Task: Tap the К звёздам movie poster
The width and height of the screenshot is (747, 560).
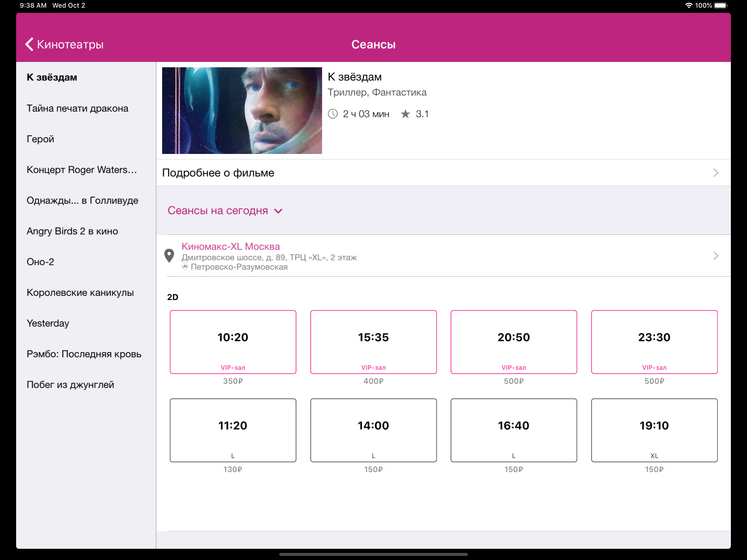Action: pyautogui.click(x=242, y=110)
